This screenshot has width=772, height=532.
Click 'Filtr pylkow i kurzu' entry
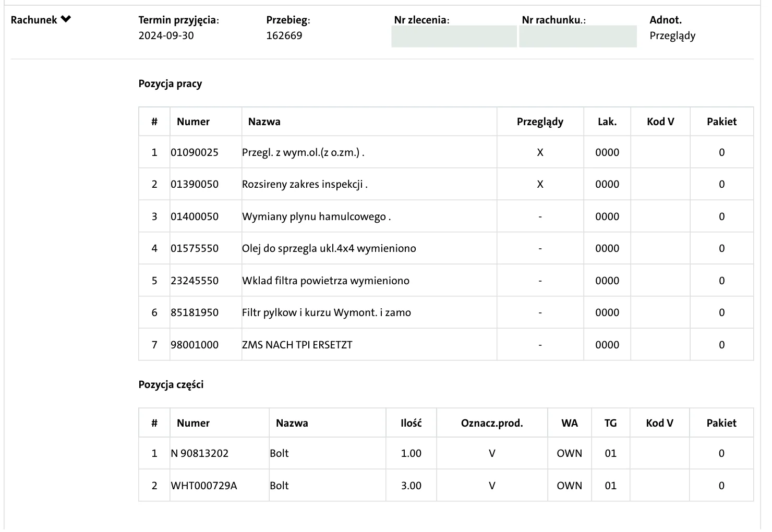[x=327, y=312]
